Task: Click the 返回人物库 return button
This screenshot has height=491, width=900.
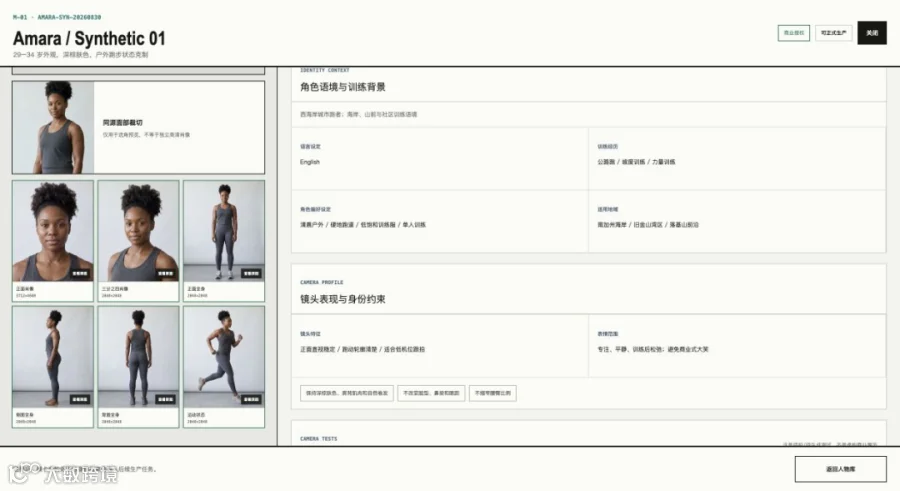Action: [x=840, y=469]
